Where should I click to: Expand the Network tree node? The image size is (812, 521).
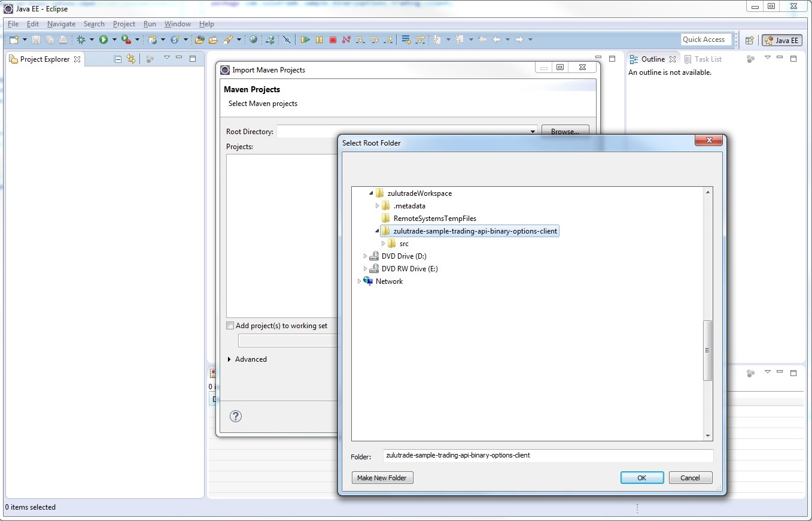359,281
